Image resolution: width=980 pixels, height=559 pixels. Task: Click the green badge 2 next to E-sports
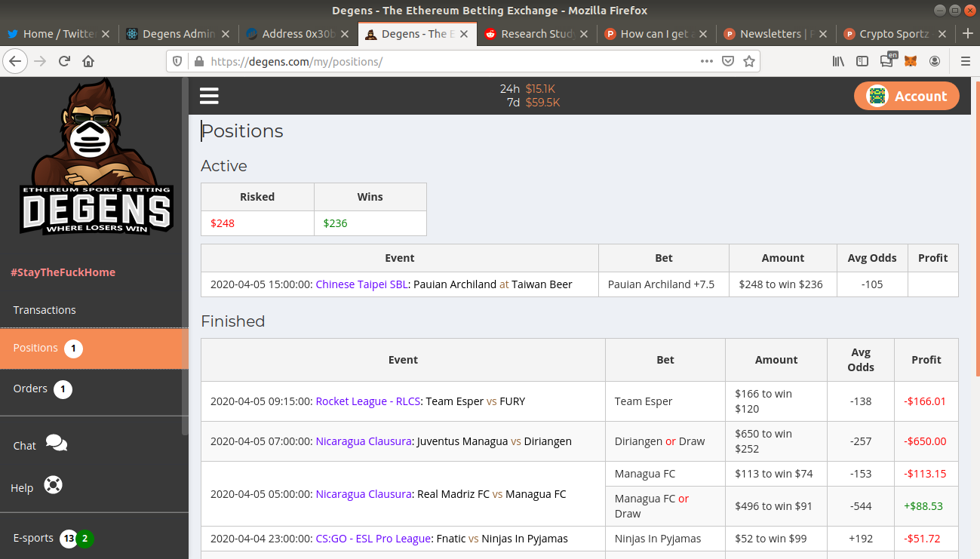point(84,539)
